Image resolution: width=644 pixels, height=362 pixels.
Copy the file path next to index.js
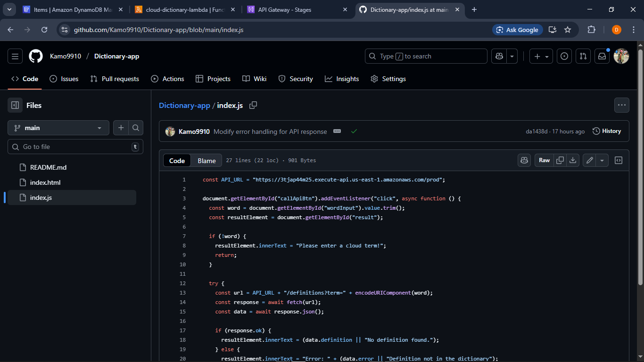point(253,105)
